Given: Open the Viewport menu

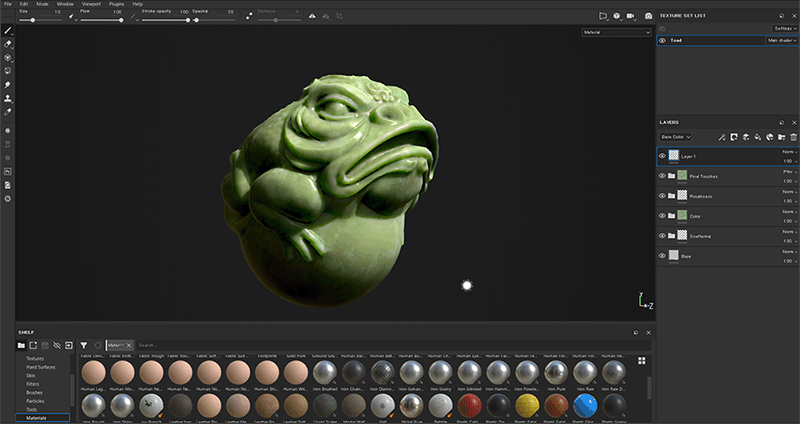Looking at the screenshot, I should point(92,4).
